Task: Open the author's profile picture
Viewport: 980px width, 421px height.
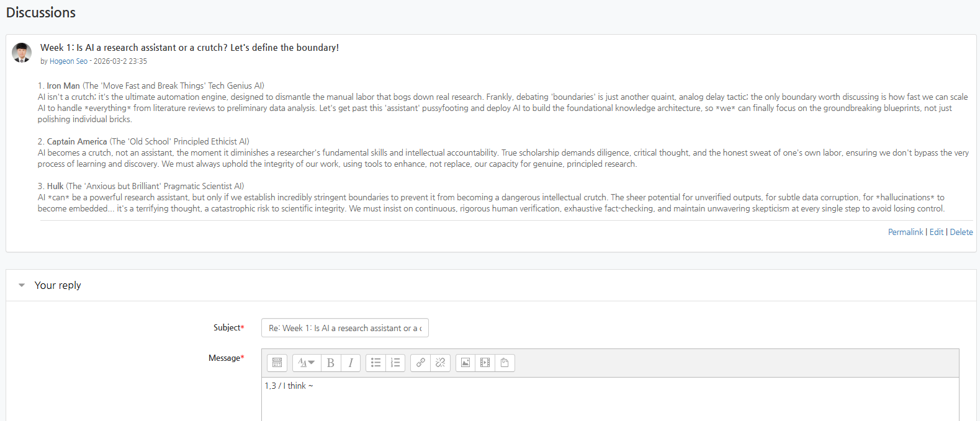Action: (x=22, y=53)
